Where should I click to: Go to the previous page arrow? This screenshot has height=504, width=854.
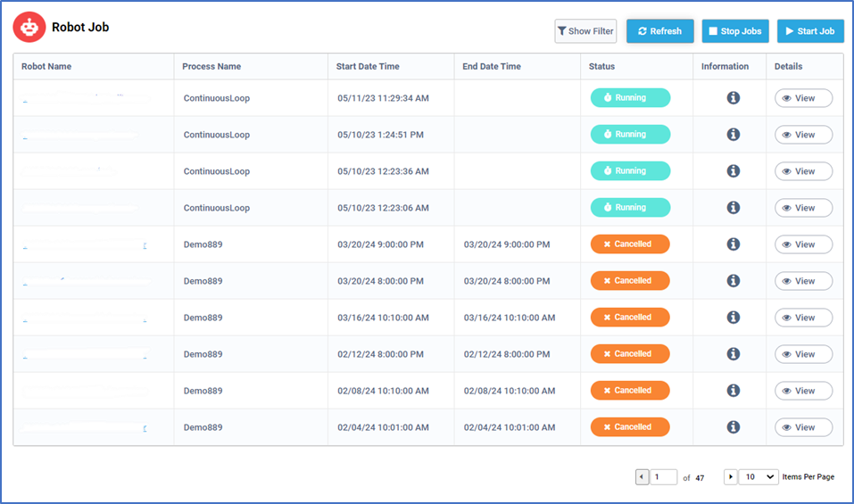(642, 477)
